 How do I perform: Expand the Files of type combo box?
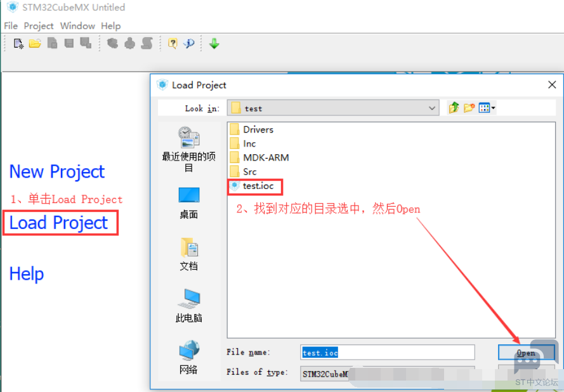tap(388, 374)
